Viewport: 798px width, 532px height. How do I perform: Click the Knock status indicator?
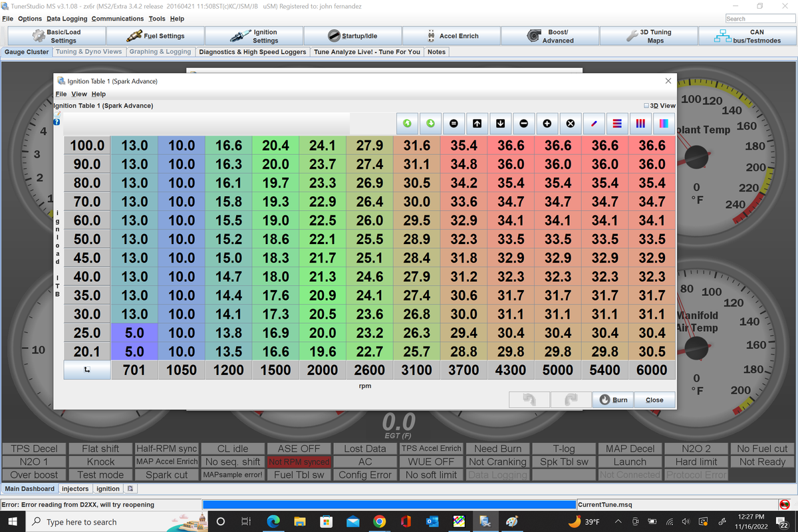(x=100, y=462)
